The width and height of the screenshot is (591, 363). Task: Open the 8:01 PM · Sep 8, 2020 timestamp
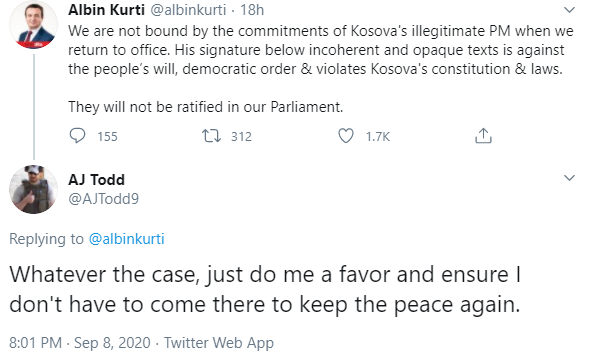click(80, 343)
